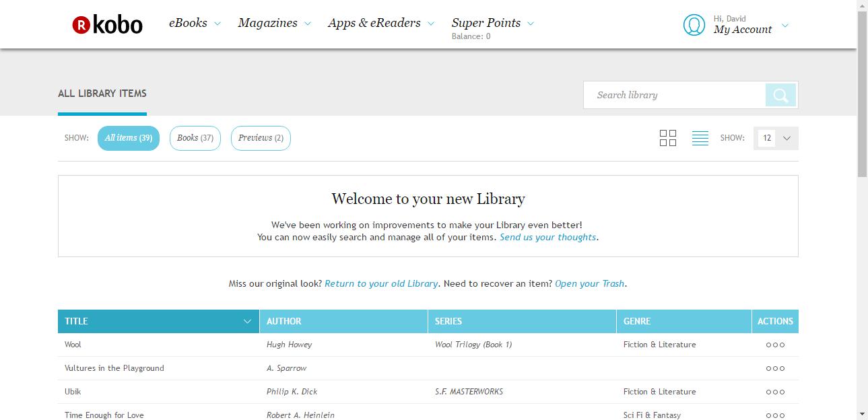
Task: Switch to grid view layout
Action: point(668,138)
